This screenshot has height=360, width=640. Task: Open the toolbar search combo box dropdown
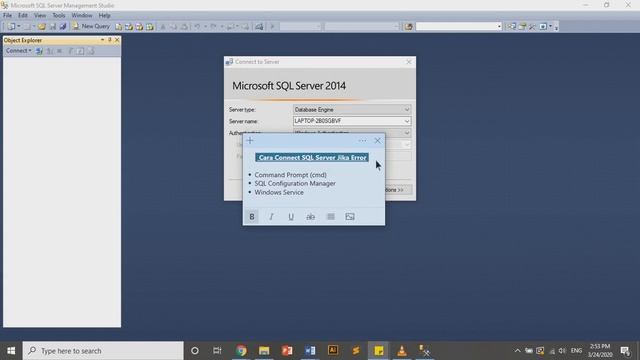(x=499, y=27)
